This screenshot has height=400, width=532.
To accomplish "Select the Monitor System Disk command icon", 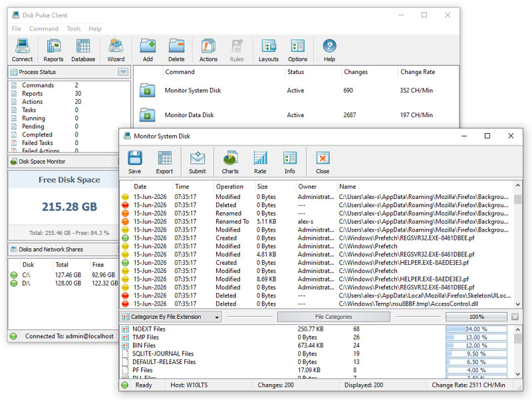I will [148, 91].
